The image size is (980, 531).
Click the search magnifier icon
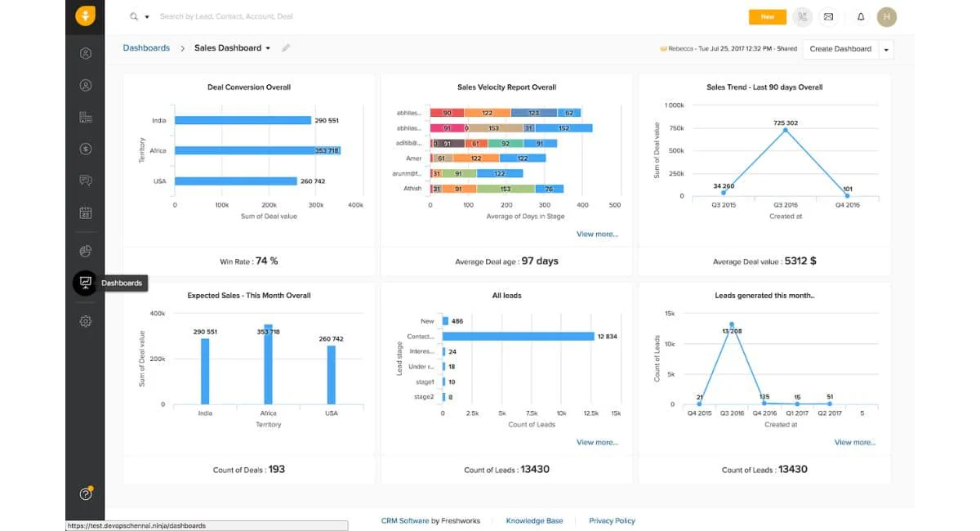click(134, 16)
